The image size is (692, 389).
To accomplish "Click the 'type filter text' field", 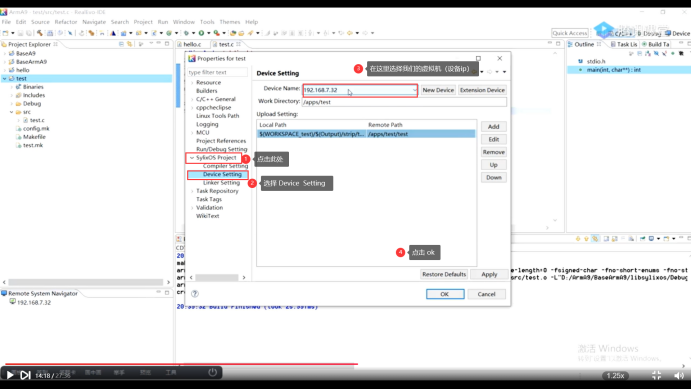I will [217, 72].
